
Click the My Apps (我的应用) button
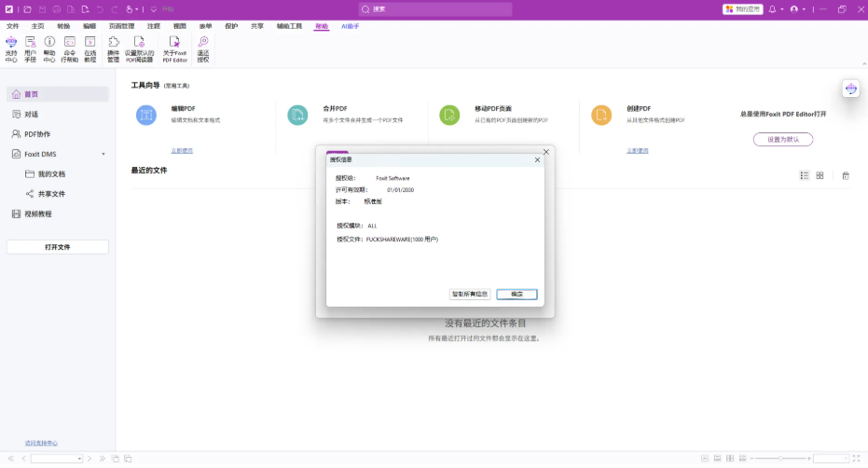[743, 9]
